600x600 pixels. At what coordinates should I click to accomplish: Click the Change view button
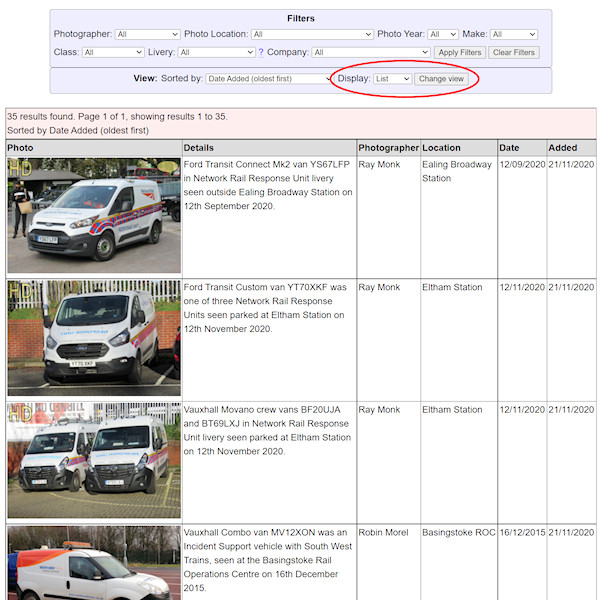[x=441, y=78]
